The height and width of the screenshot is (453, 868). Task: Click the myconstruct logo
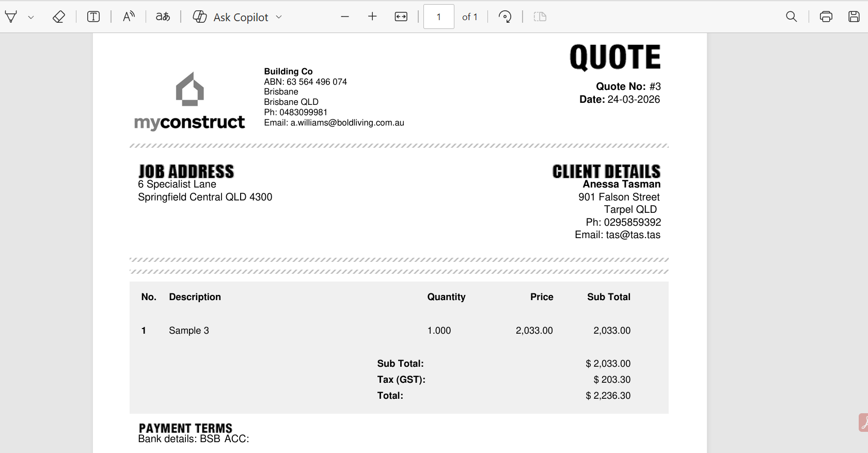[x=190, y=101]
